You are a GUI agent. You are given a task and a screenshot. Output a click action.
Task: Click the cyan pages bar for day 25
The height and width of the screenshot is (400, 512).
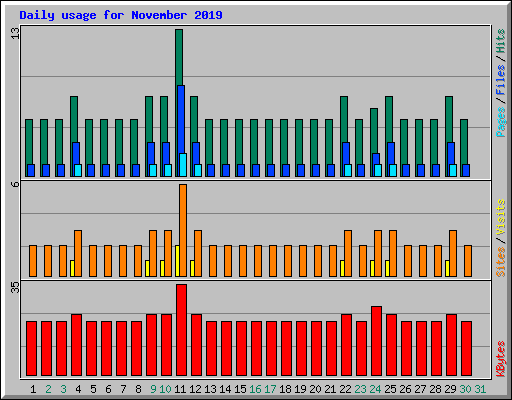point(393,170)
